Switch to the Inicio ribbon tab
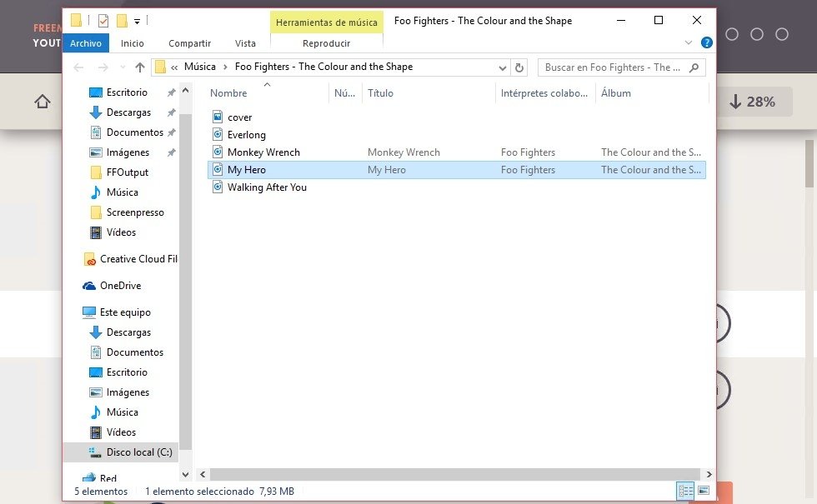Viewport: 817px width, 504px height. 133,43
